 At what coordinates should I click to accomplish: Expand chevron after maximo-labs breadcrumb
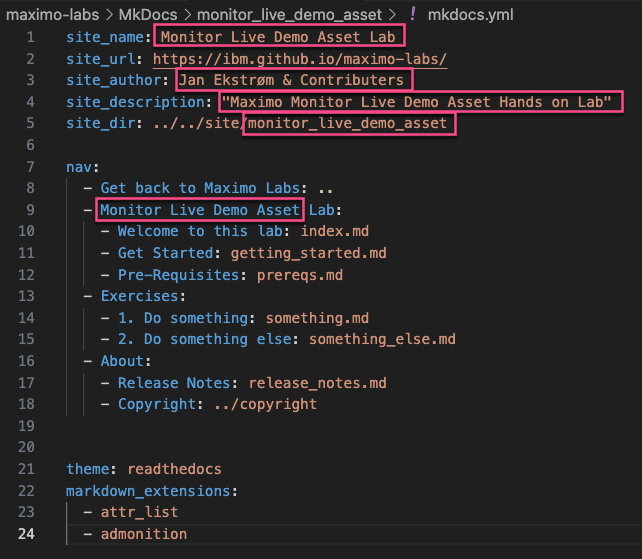(109, 15)
